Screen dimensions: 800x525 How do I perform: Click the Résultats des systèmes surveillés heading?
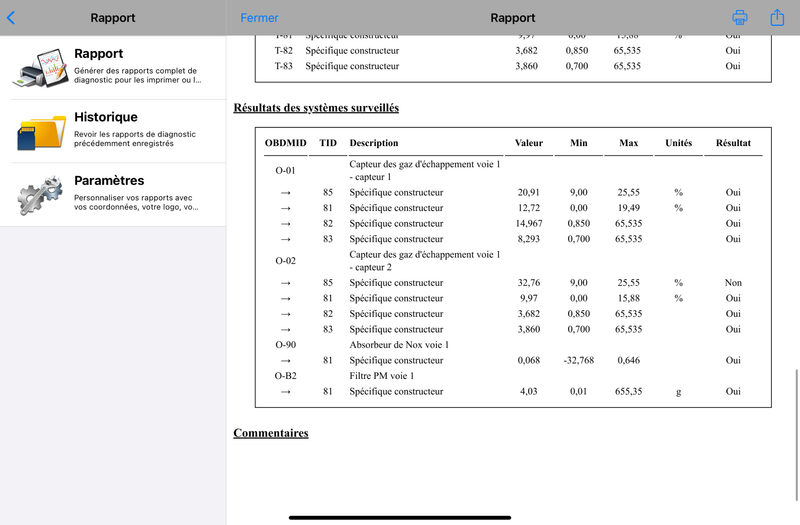[316, 108]
